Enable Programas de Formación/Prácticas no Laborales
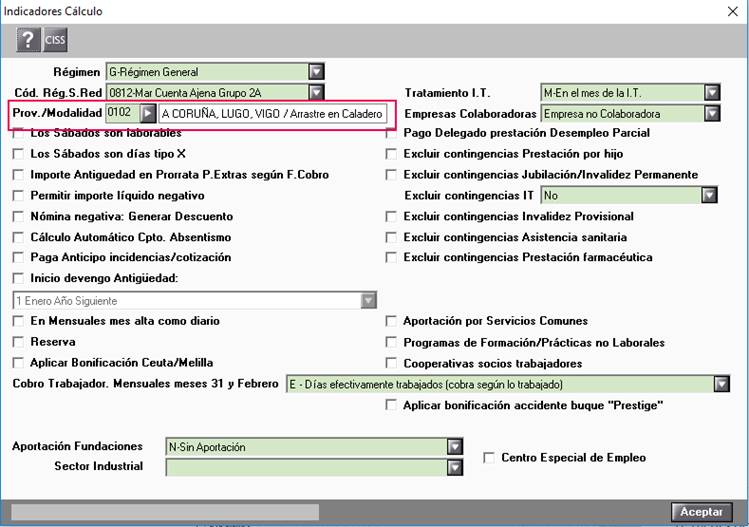Image resolution: width=749 pixels, height=527 pixels. pyautogui.click(x=391, y=343)
